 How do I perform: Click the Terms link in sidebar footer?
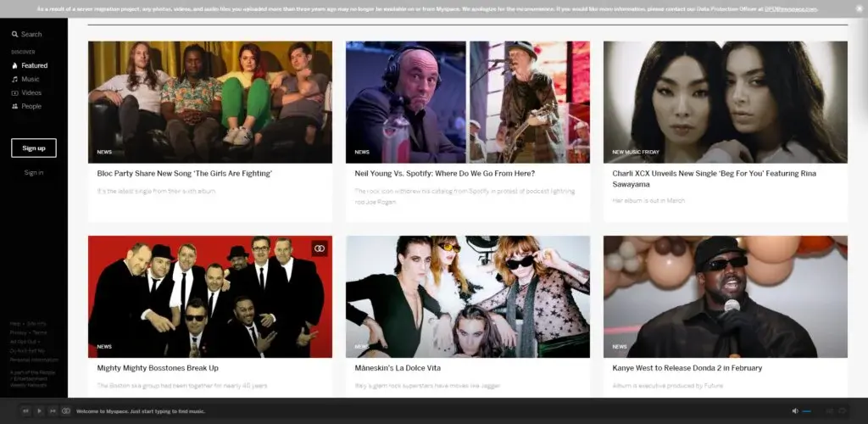[40, 332]
